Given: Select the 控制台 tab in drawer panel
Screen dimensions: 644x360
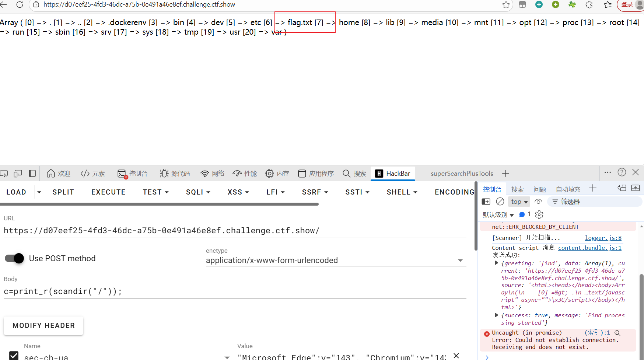Looking at the screenshot, I should (x=492, y=189).
